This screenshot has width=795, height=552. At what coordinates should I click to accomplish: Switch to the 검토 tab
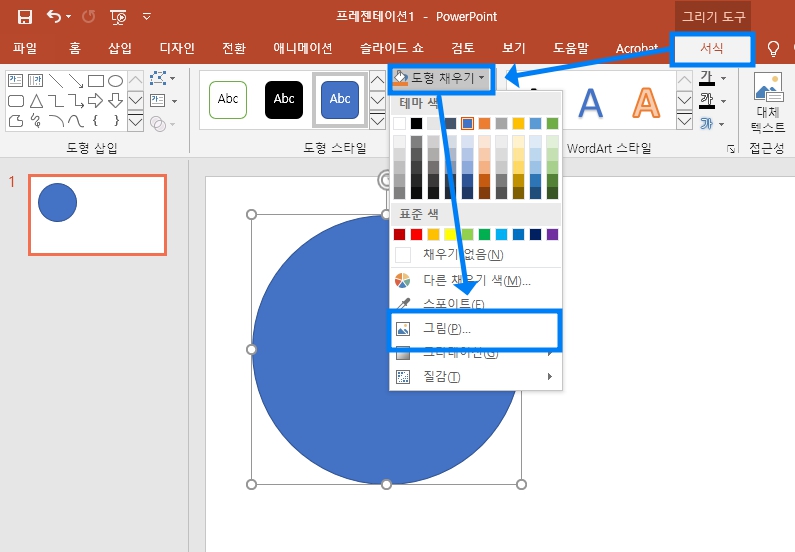463,48
